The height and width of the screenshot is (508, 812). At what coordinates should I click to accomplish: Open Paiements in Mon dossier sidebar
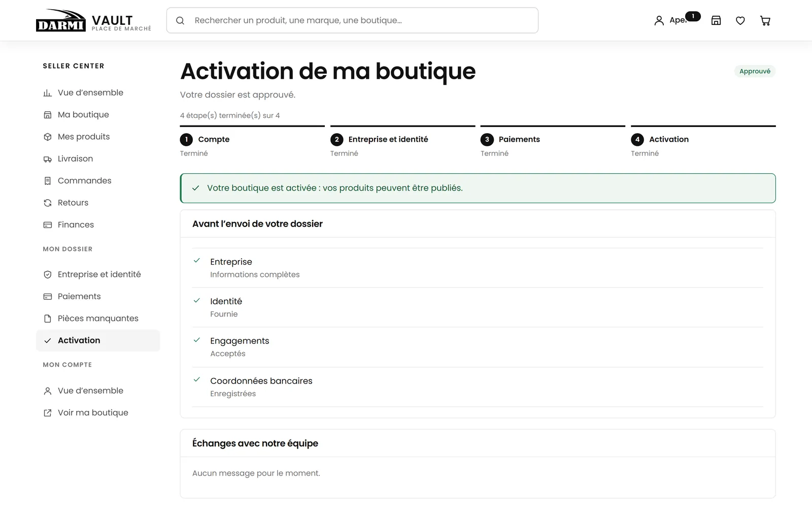(x=98, y=296)
